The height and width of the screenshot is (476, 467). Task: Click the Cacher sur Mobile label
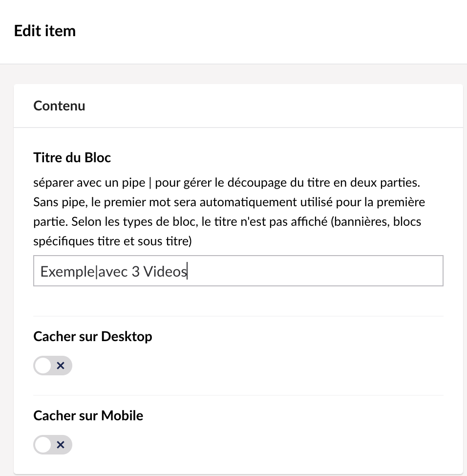(88, 415)
